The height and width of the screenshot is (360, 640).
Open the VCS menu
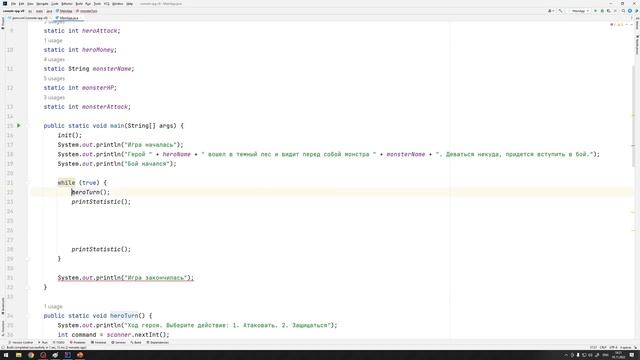click(x=107, y=4)
